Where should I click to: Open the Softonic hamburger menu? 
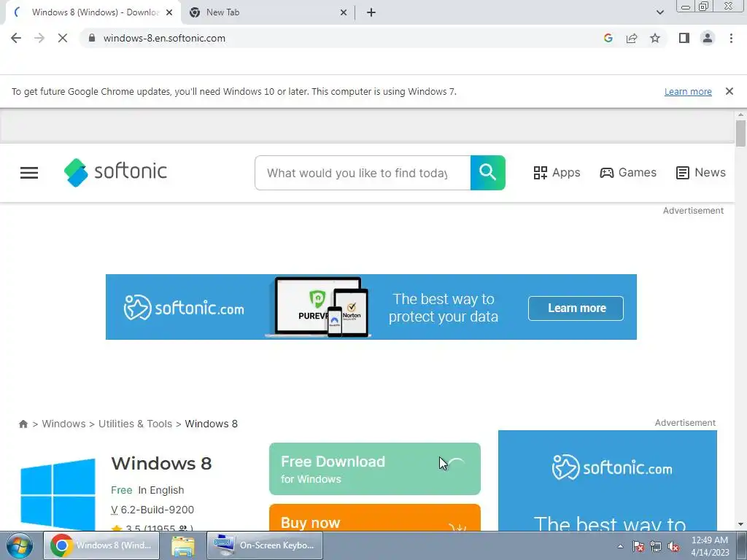(x=29, y=173)
